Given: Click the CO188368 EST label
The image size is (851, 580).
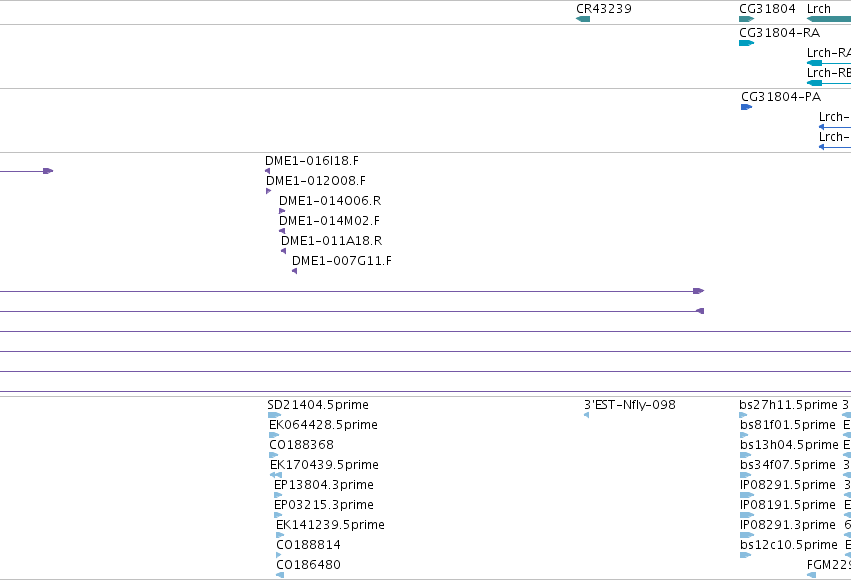Looking at the screenshot, I should coord(301,445).
